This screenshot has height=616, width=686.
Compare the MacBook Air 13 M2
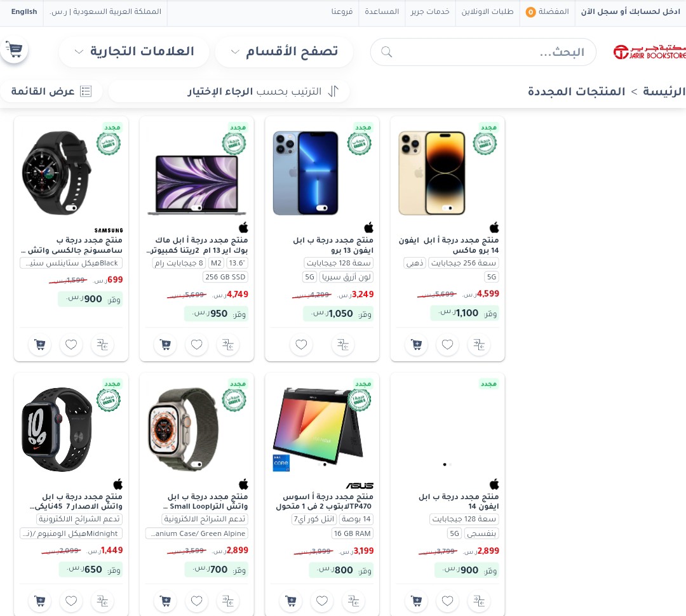tap(228, 345)
